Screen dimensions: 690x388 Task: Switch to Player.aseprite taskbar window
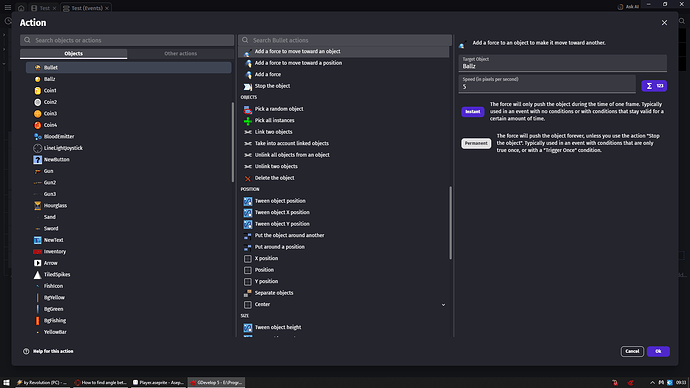(x=158, y=383)
